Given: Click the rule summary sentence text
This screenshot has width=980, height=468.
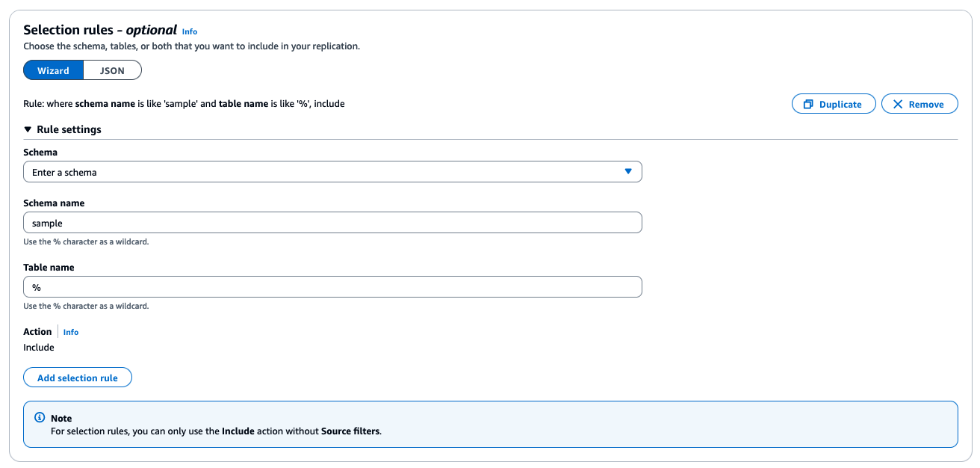Looking at the screenshot, I should (184, 104).
